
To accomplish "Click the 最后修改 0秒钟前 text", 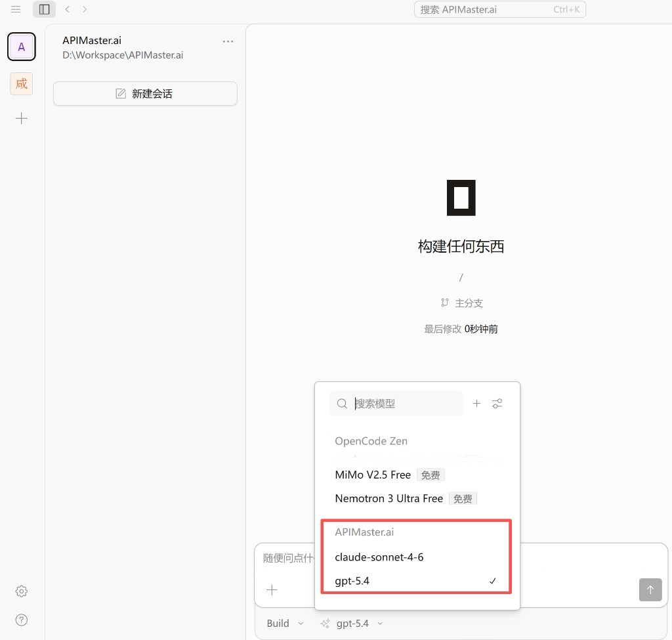I will 461,329.
